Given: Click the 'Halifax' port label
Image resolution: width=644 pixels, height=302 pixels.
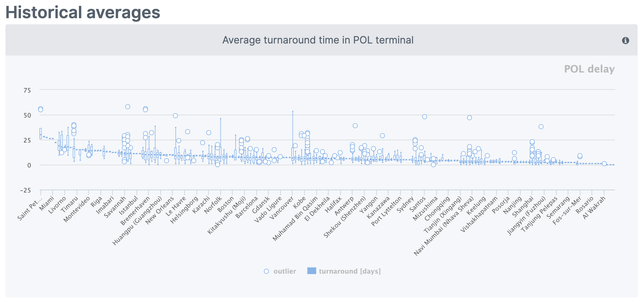Looking at the screenshot, I should point(334,205).
